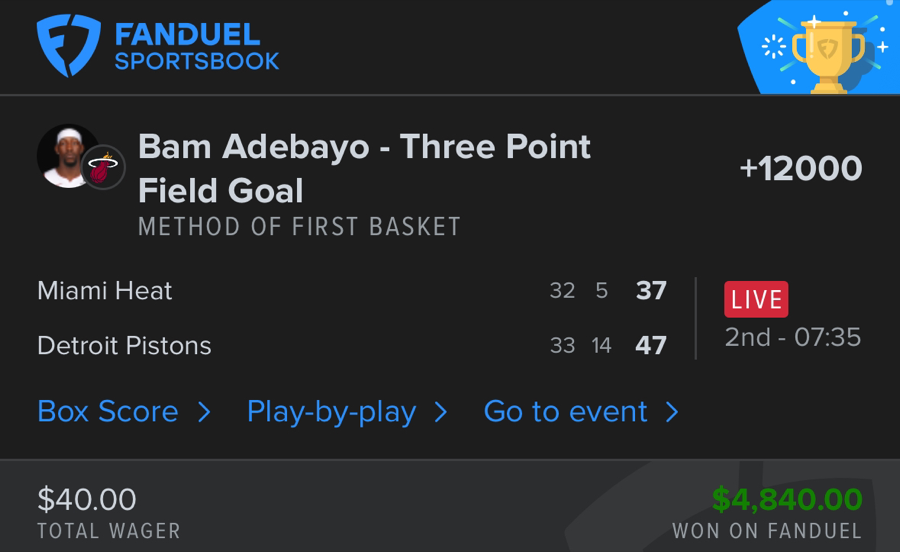
Task: Click the FanDuel shield logo icon
Action: click(69, 46)
